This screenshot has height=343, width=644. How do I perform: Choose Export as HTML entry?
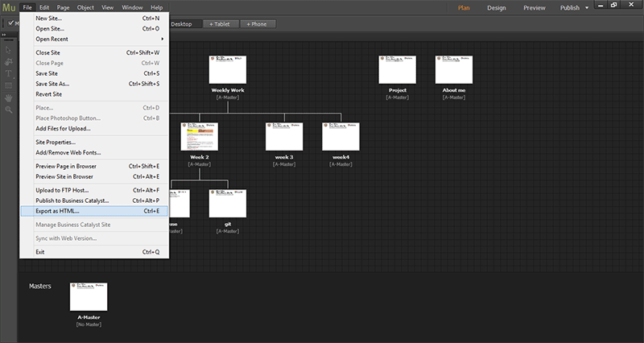tap(94, 211)
